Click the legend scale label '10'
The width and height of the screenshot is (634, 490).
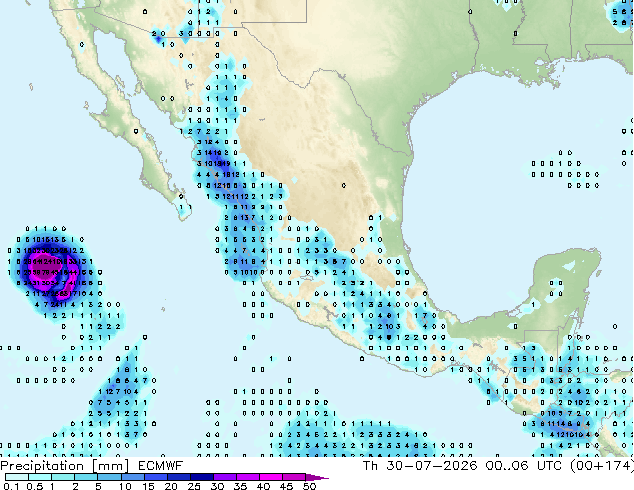125,486
